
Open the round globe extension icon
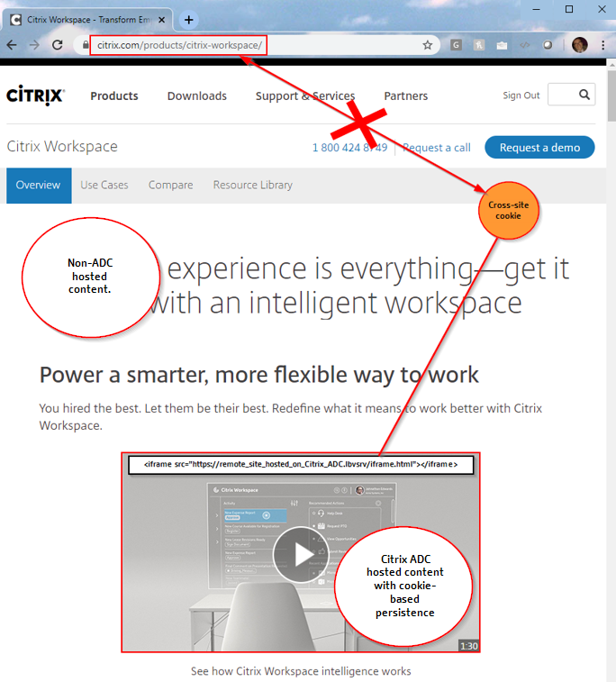548,45
